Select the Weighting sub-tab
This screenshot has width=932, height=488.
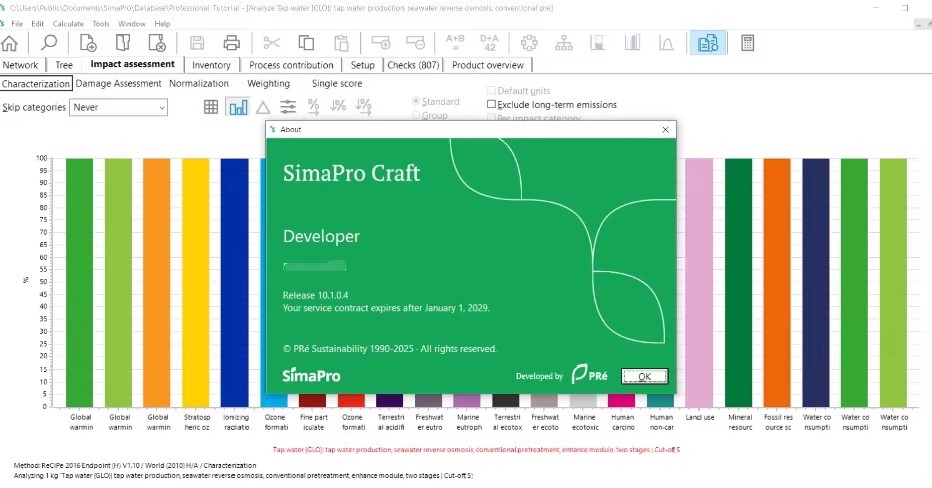click(268, 83)
